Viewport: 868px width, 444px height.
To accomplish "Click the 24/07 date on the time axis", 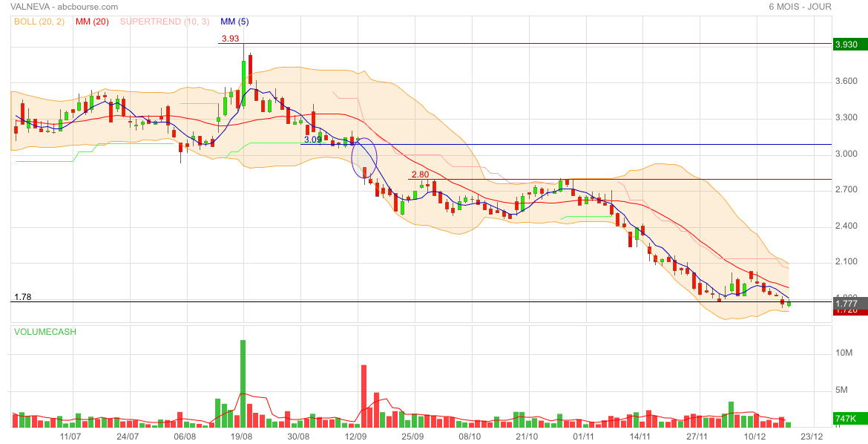I will point(128,437).
